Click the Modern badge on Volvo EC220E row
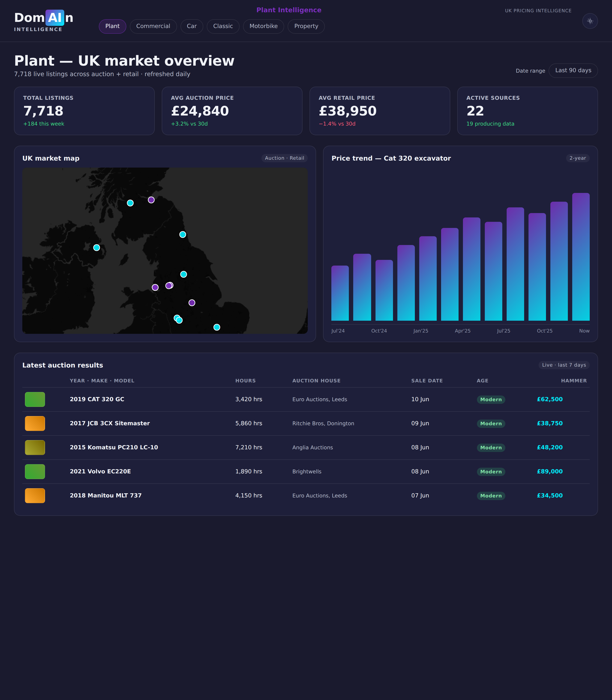The width and height of the screenshot is (612, 700). click(x=491, y=472)
